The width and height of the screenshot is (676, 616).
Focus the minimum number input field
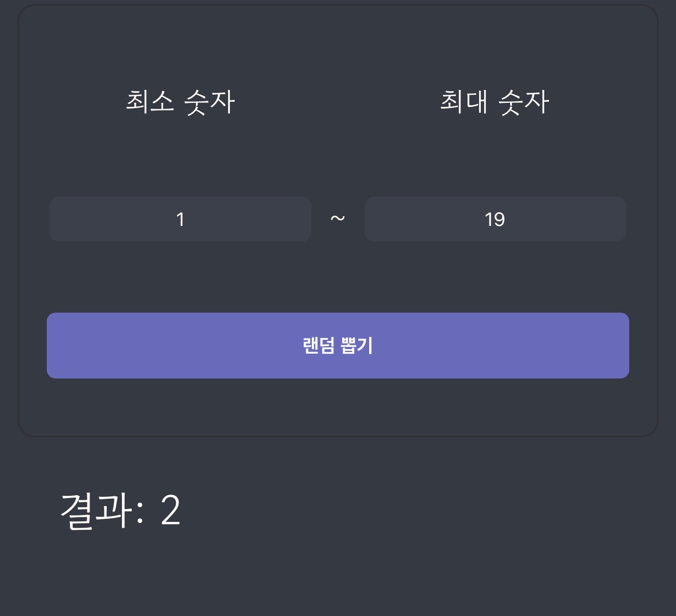[180, 219]
